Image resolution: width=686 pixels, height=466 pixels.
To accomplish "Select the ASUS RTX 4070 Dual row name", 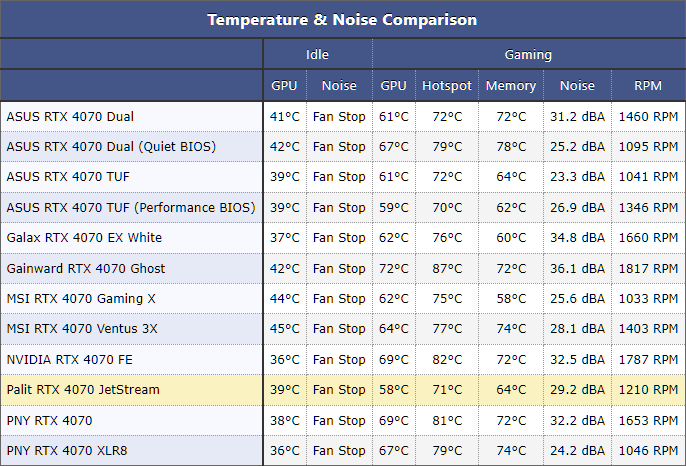I will pos(70,116).
